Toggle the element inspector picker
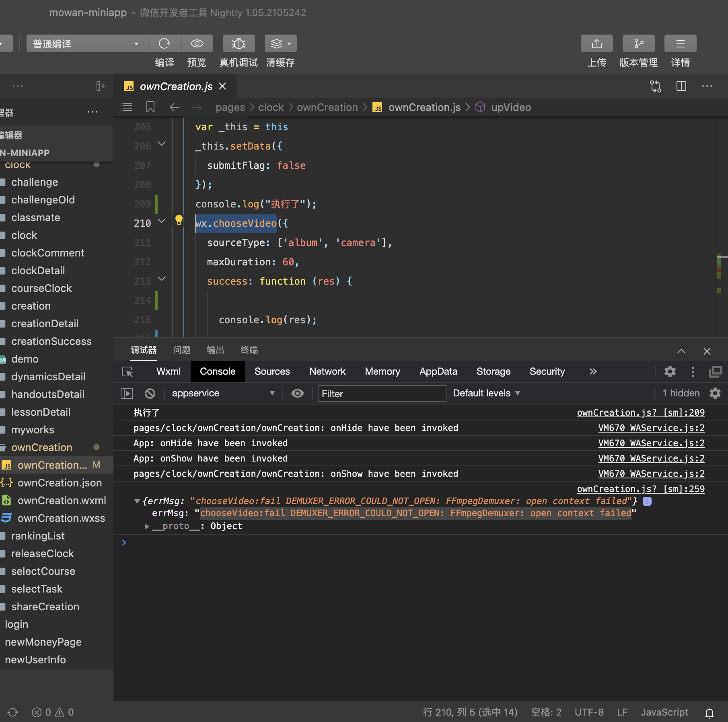Viewport: 728px width, 722px height. tap(128, 371)
